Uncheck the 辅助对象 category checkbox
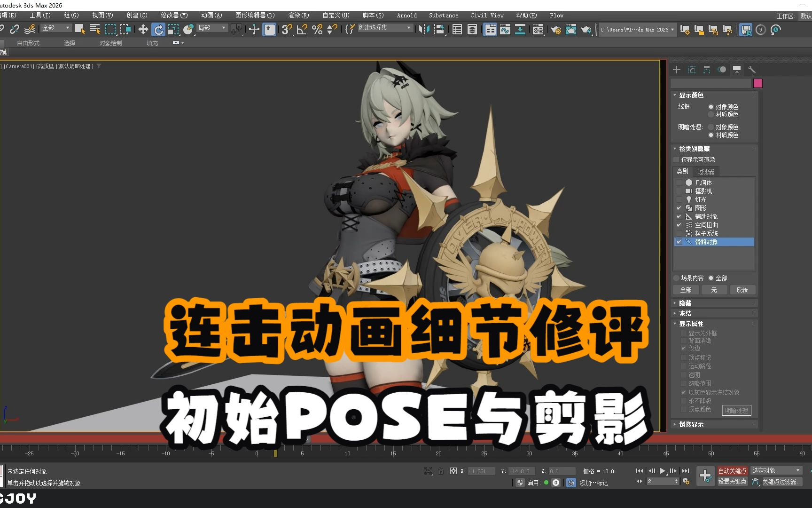This screenshot has width=812, height=508. point(679,216)
